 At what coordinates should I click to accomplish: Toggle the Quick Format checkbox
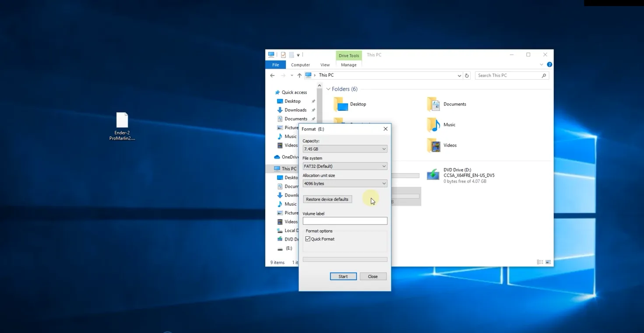pyautogui.click(x=308, y=239)
